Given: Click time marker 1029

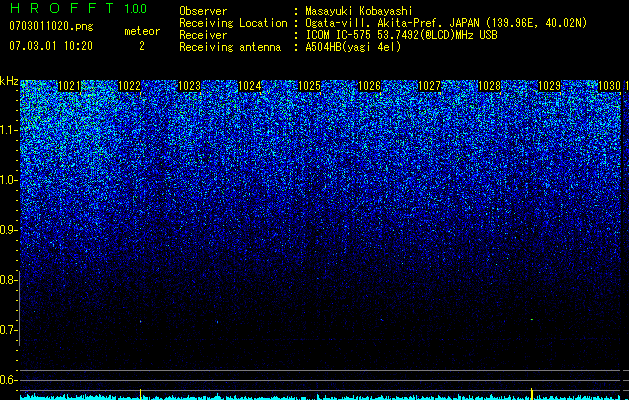Looking at the screenshot, I should tap(550, 86).
